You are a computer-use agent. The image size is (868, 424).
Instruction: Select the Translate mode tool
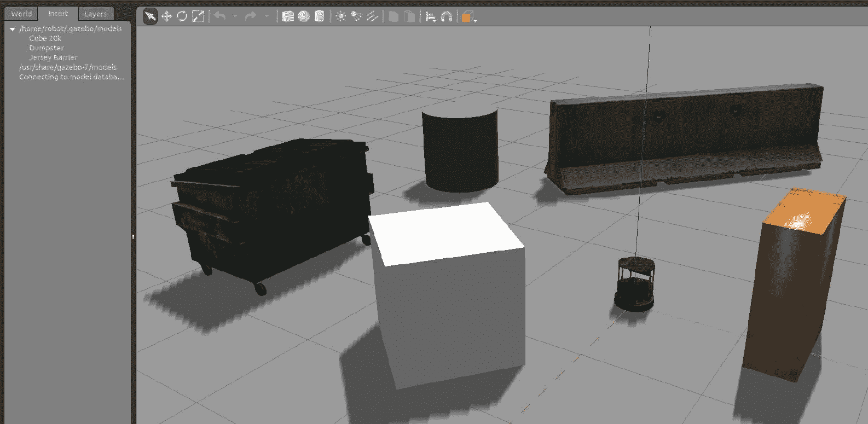pos(166,16)
